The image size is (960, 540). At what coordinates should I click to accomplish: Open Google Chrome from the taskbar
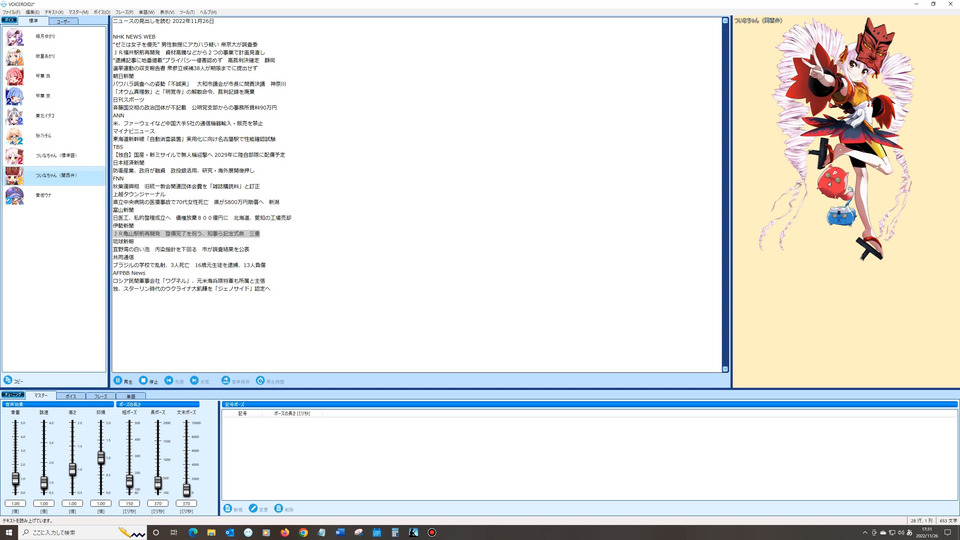[x=303, y=533]
